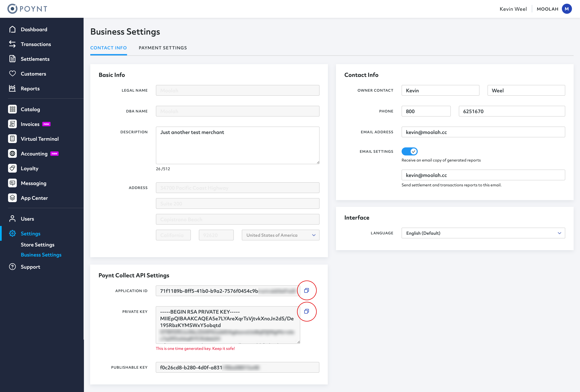Screen dimensions: 580x392
Task: Click the 92620 zip code field
Action: [216, 235]
